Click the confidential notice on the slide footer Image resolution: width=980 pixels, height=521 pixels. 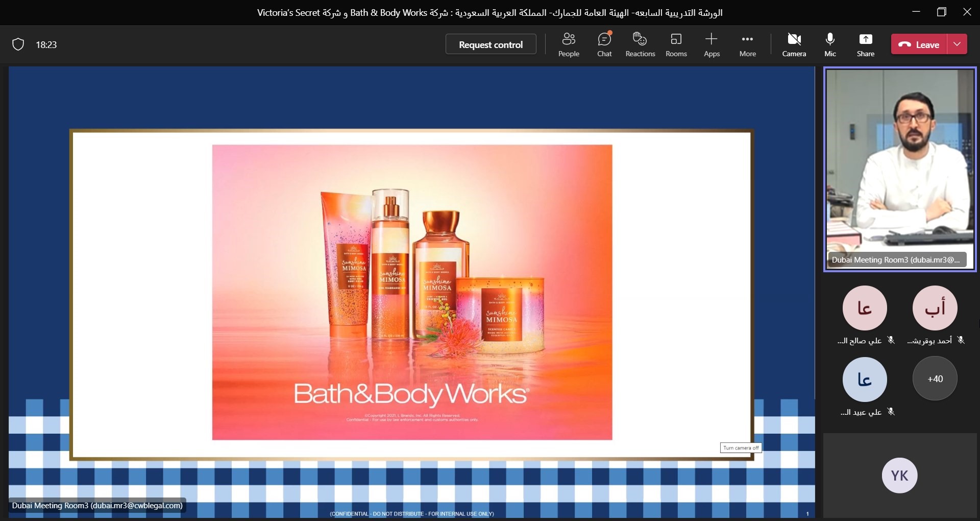412,514
